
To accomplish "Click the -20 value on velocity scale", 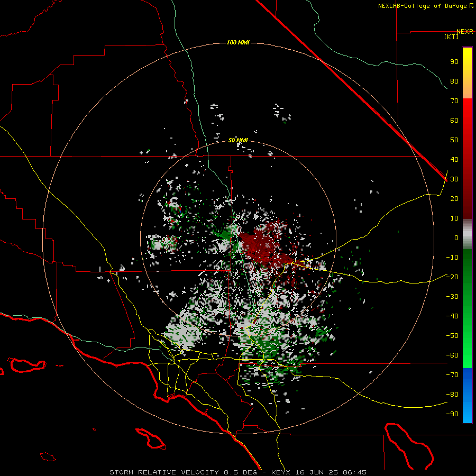I will coord(452,277).
